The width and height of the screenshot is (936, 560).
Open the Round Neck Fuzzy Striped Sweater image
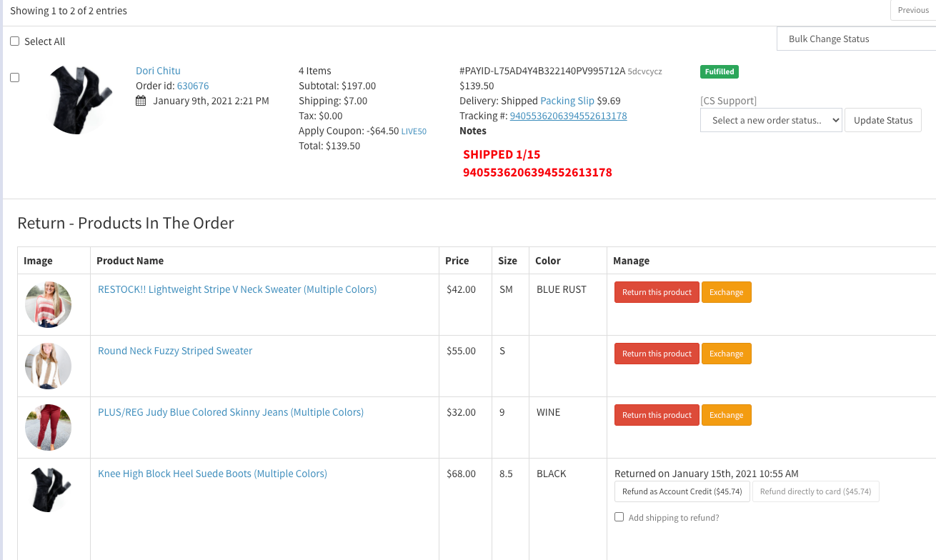click(x=48, y=366)
